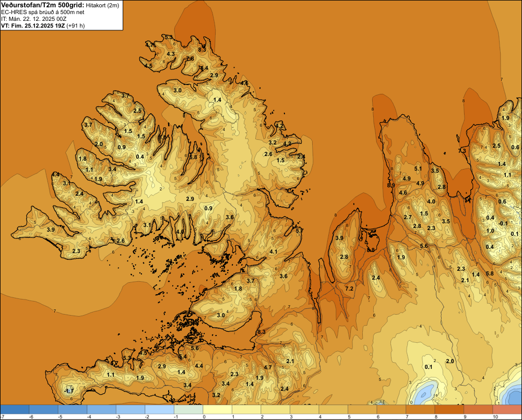Select the 'EC-HRES spá brúuð á 500m net' line
This screenshot has width=522, height=420.
[43, 12]
